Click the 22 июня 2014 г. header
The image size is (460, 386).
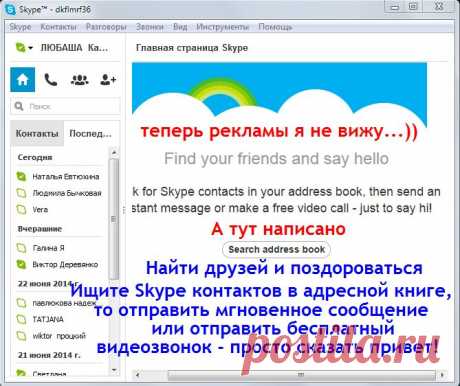coord(48,284)
